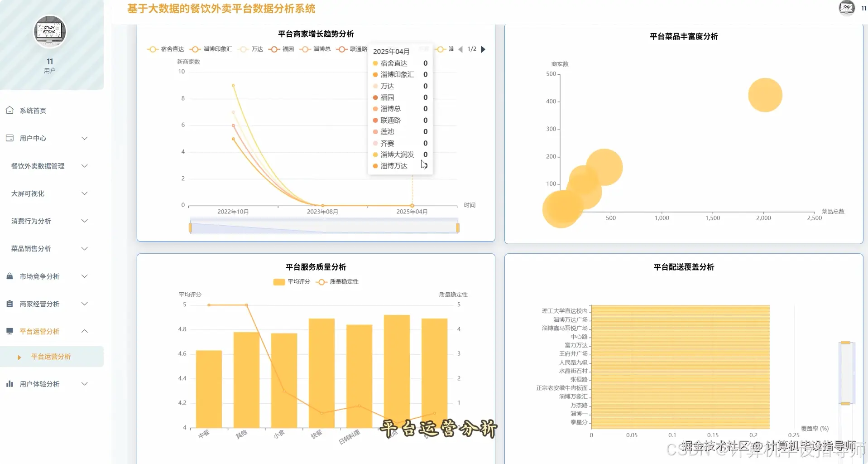
Task: Click the 商家经营分析 clipboard icon
Action: (x=10, y=304)
